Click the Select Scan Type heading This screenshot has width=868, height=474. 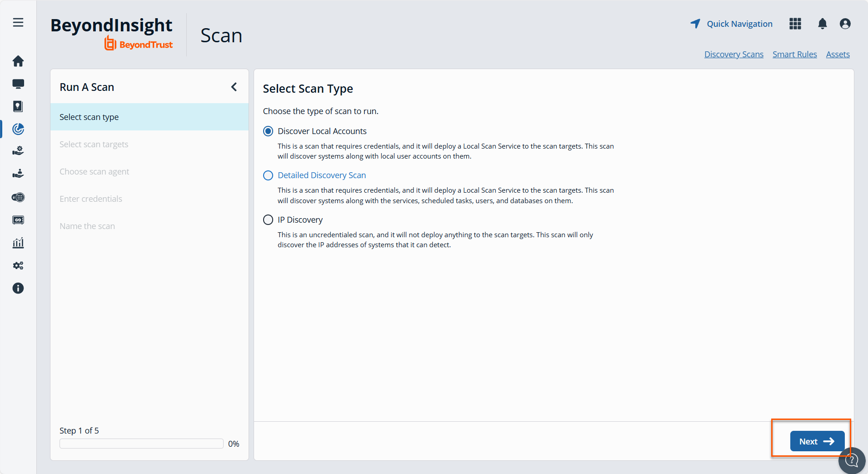[x=308, y=89]
